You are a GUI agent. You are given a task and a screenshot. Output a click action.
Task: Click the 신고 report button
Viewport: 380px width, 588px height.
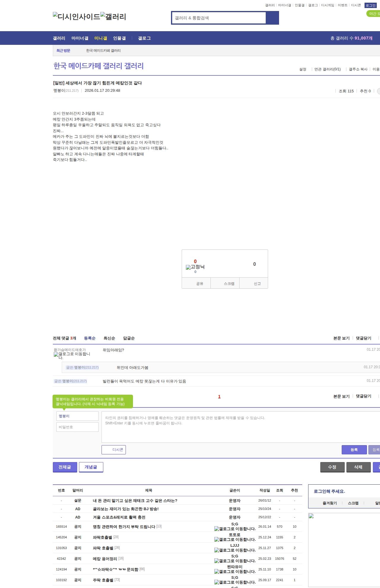(x=257, y=284)
